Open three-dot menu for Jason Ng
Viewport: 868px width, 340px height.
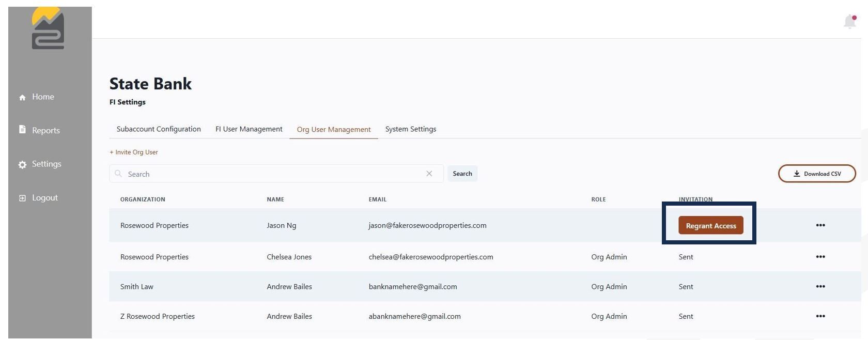820,225
